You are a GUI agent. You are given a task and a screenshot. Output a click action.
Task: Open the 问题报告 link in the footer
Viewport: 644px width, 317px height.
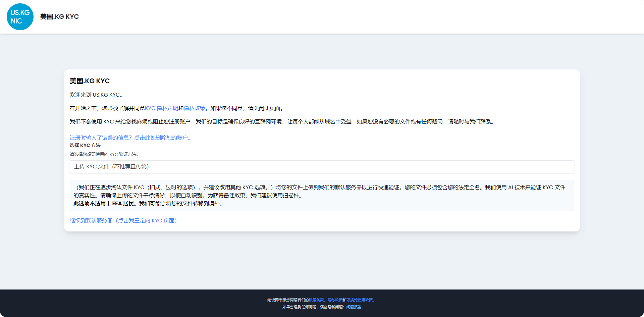(x=354, y=307)
